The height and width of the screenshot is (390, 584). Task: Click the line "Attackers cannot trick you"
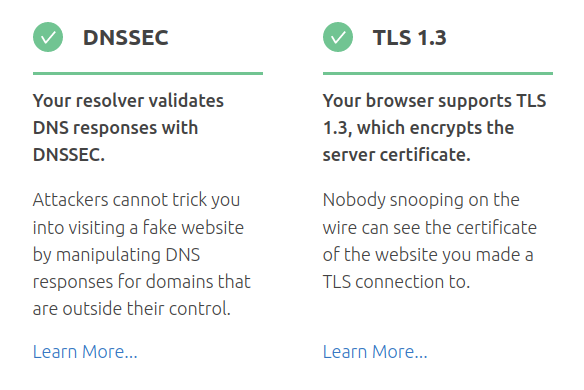tap(136, 200)
